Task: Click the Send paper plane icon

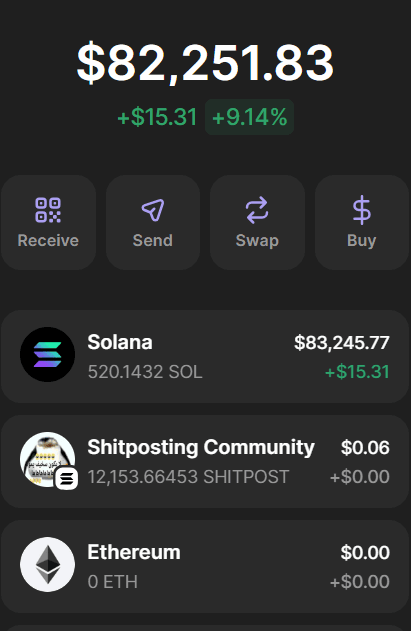Action: pos(153,210)
